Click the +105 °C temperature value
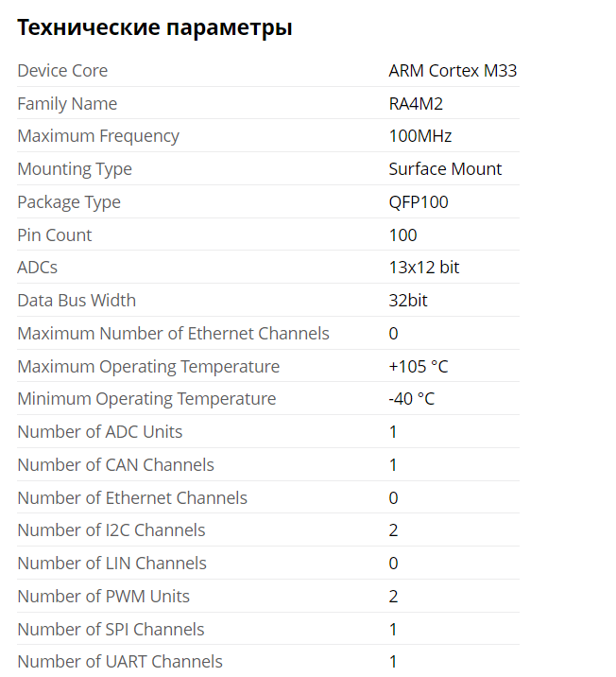This screenshot has width=616, height=677. (418, 367)
